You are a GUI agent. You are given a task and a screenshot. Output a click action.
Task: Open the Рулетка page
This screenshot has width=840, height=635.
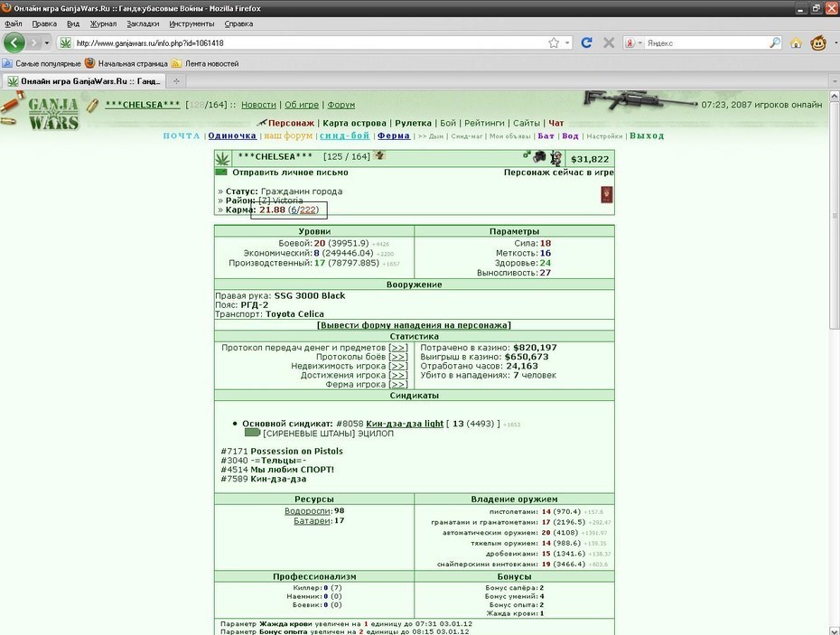point(413,123)
